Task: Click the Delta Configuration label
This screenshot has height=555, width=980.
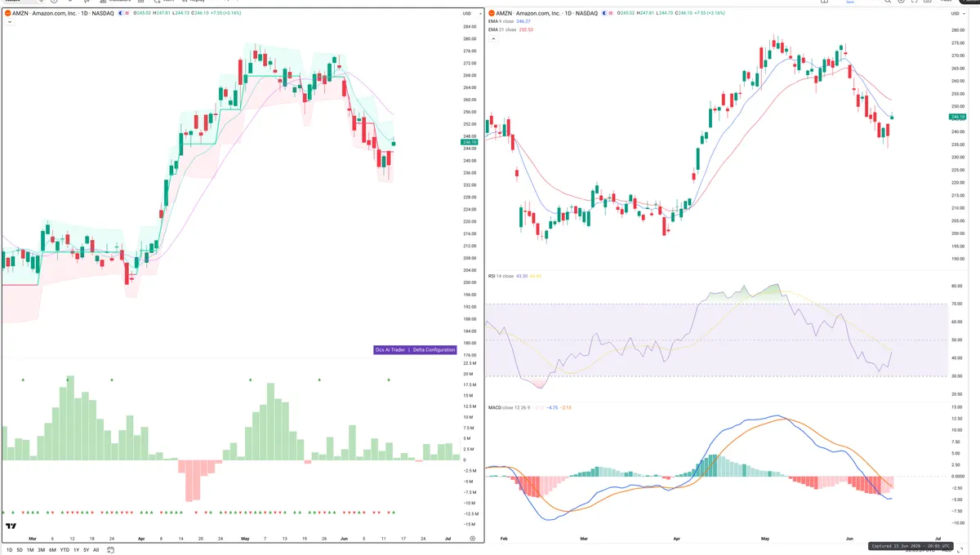Action: click(434, 349)
